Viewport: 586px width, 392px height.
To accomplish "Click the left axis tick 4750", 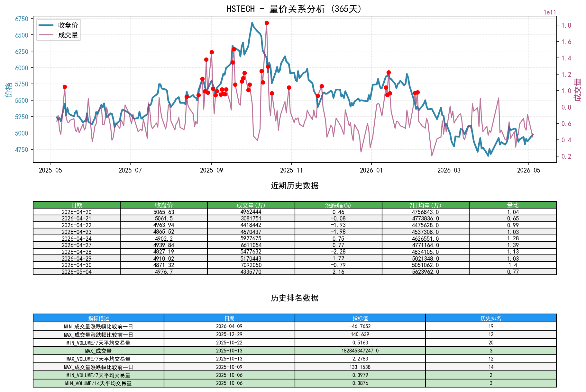I will tap(22, 149).
